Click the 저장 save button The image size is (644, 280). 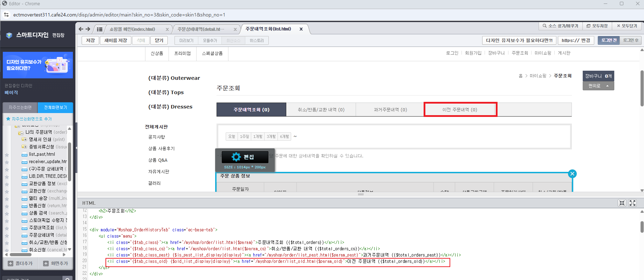tap(90, 41)
